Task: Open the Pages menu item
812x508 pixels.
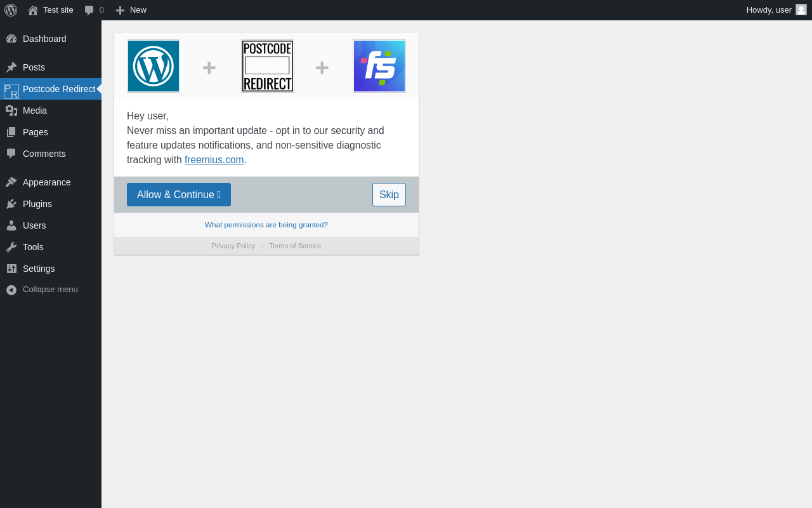Action: pos(51,132)
